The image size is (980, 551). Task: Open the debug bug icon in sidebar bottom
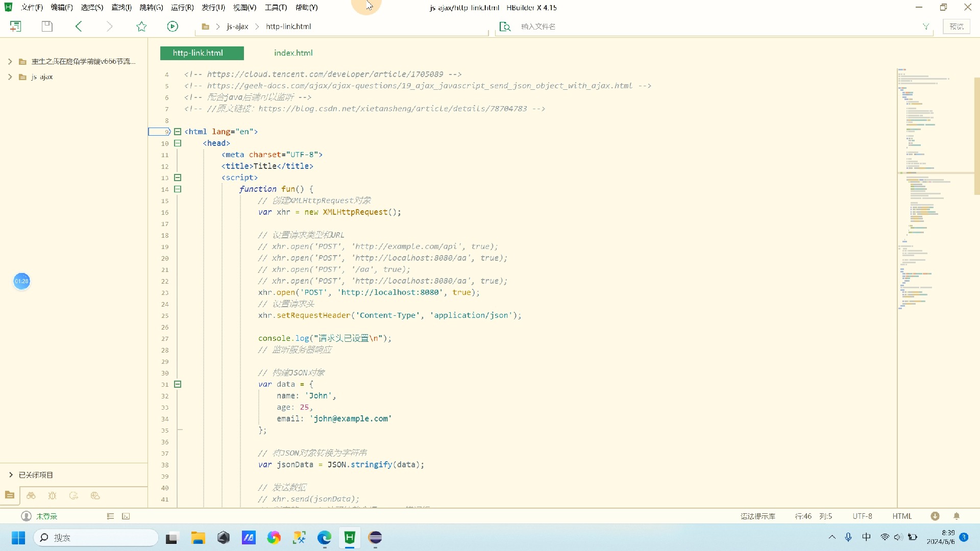52,495
